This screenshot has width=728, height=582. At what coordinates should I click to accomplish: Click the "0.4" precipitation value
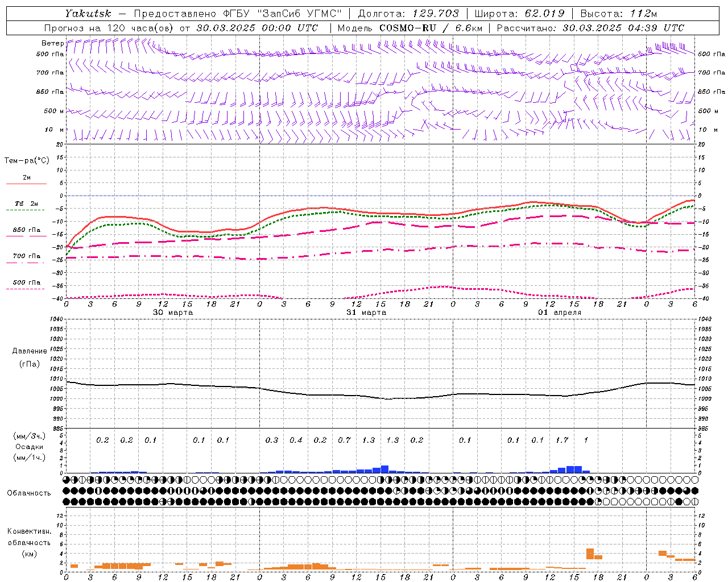(296, 440)
